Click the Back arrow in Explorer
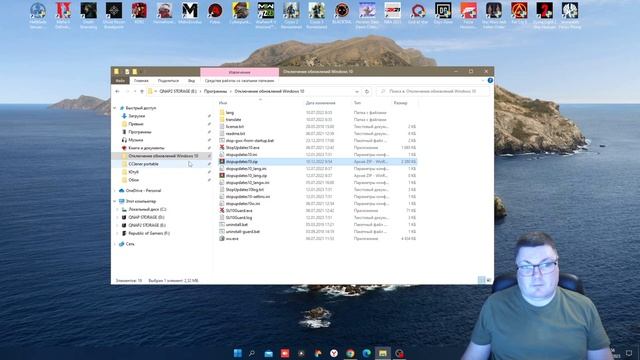The image size is (640, 360). click(118, 91)
